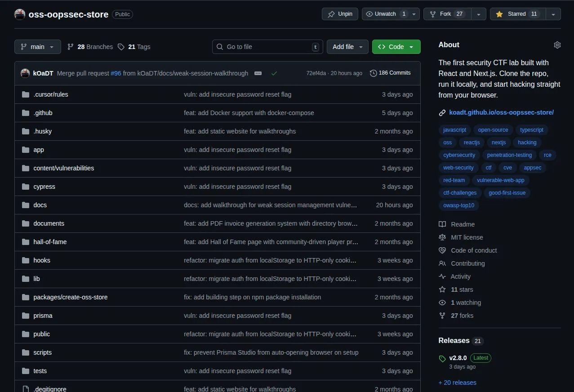Click the 'Go to file' search field
Image resolution: width=574 pixels, height=392 pixels.
265,46
